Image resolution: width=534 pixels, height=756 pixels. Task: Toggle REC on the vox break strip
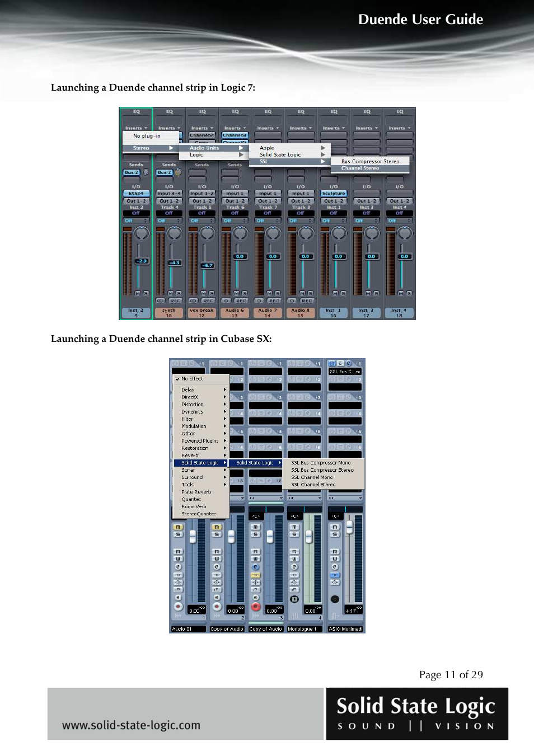click(208, 301)
